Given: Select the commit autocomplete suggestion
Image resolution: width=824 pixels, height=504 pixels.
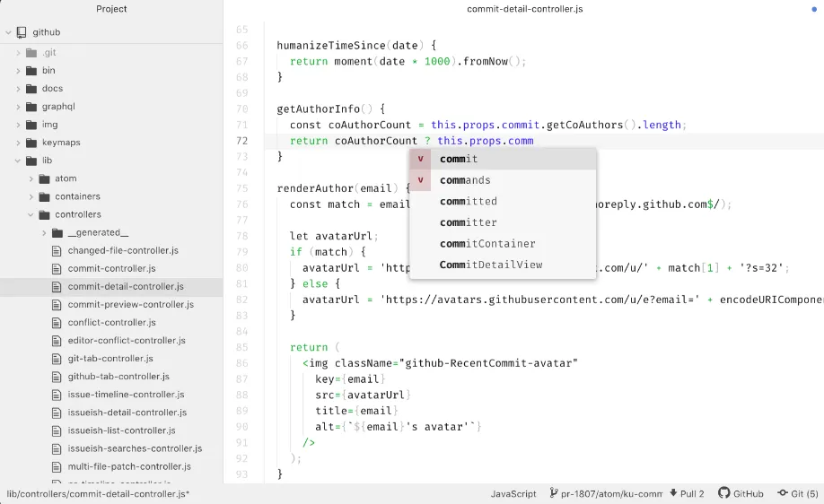Looking at the screenshot, I should [503, 159].
